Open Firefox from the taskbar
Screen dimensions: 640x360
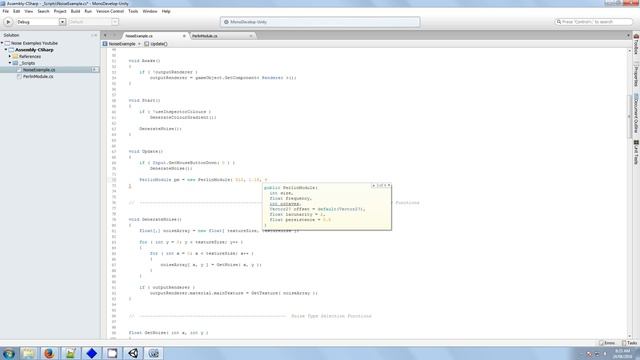tap(49, 353)
